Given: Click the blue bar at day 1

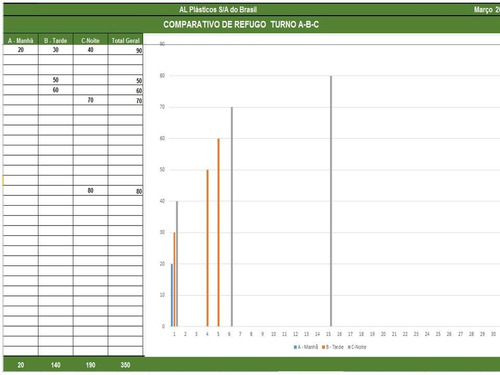Looking at the screenshot, I should [x=172, y=295].
